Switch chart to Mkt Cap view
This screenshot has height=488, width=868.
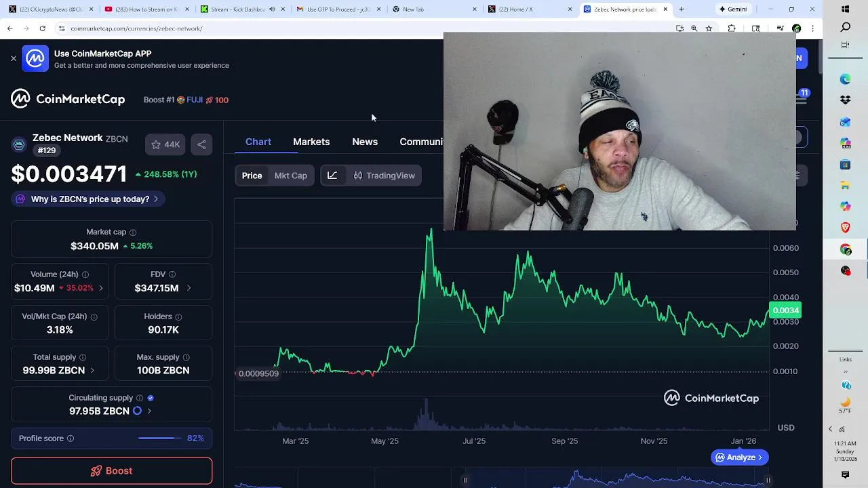[291, 176]
